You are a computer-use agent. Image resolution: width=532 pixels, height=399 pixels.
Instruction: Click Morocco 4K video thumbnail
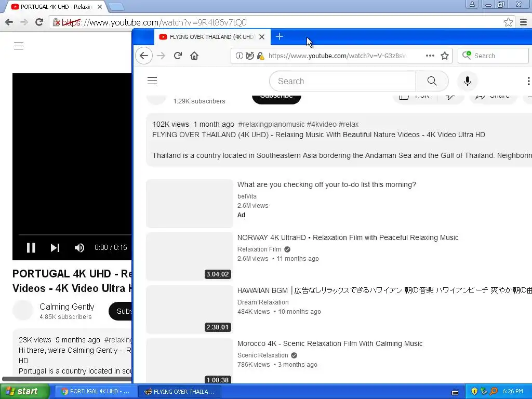pyautogui.click(x=190, y=362)
